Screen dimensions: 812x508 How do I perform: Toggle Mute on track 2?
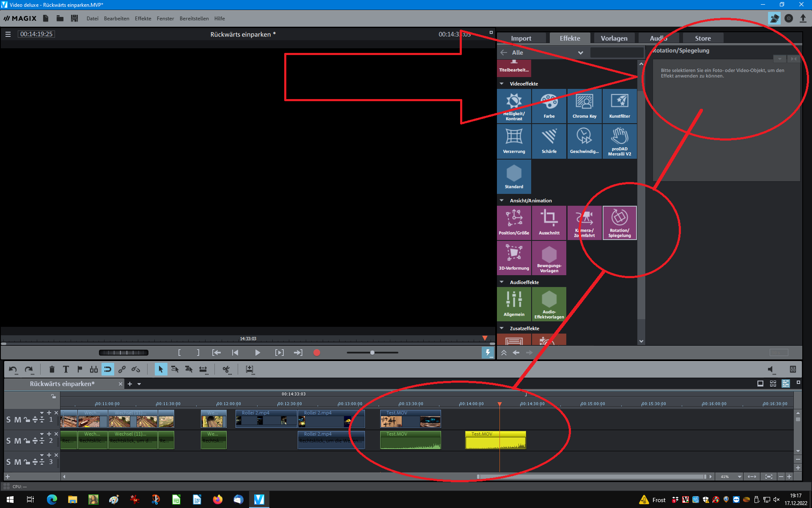click(17, 441)
